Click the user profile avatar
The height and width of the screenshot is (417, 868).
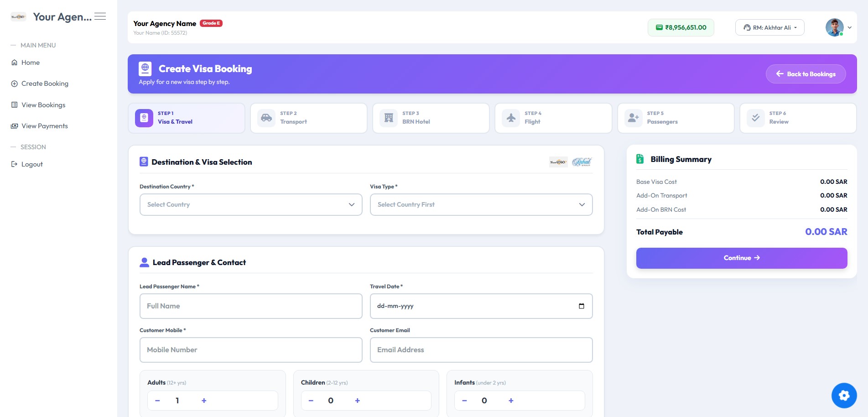click(x=834, y=27)
